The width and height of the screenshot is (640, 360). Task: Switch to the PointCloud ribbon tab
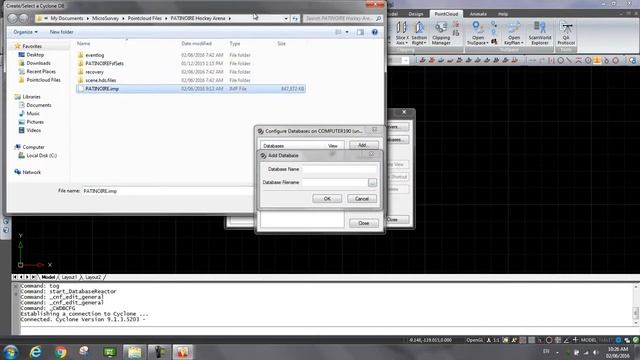(446, 14)
